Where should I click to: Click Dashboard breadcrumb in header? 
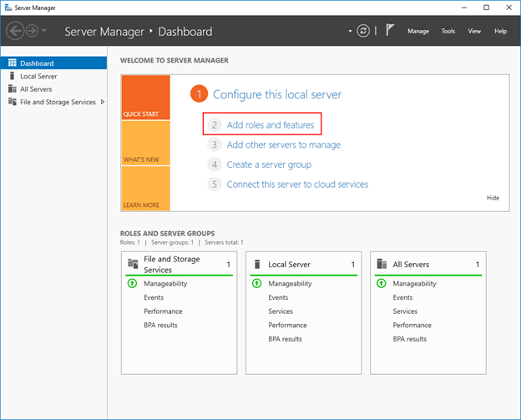[185, 32]
